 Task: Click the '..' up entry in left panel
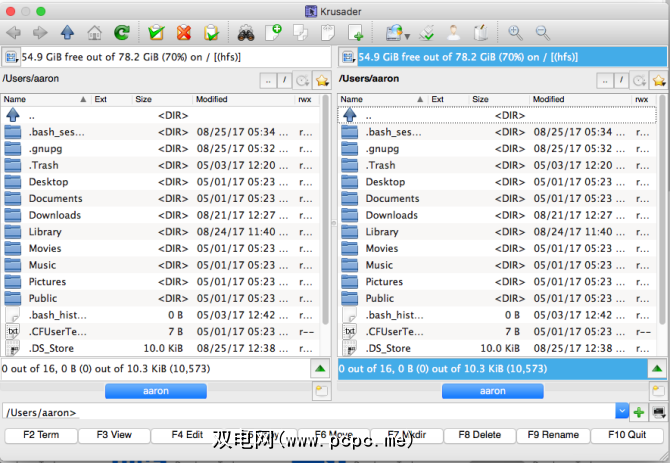click(x=160, y=115)
